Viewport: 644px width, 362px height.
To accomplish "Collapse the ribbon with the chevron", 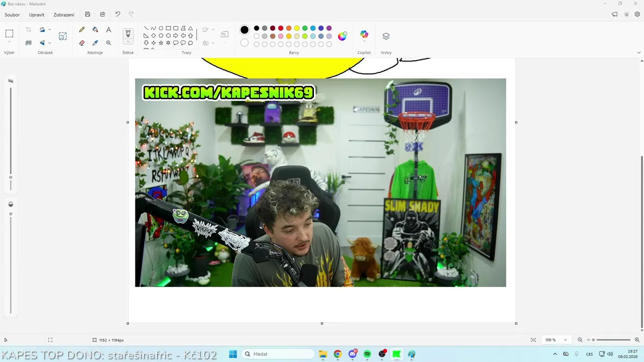I will coord(639,52).
